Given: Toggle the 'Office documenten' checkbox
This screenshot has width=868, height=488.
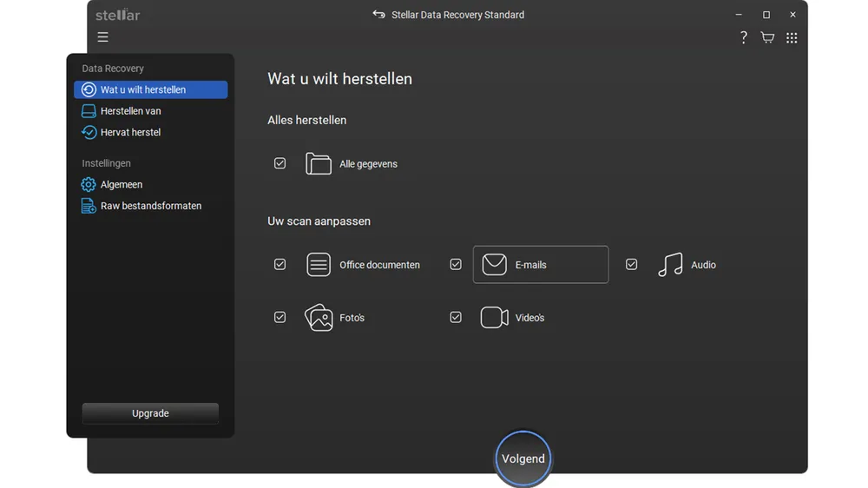Looking at the screenshot, I should [x=280, y=264].
